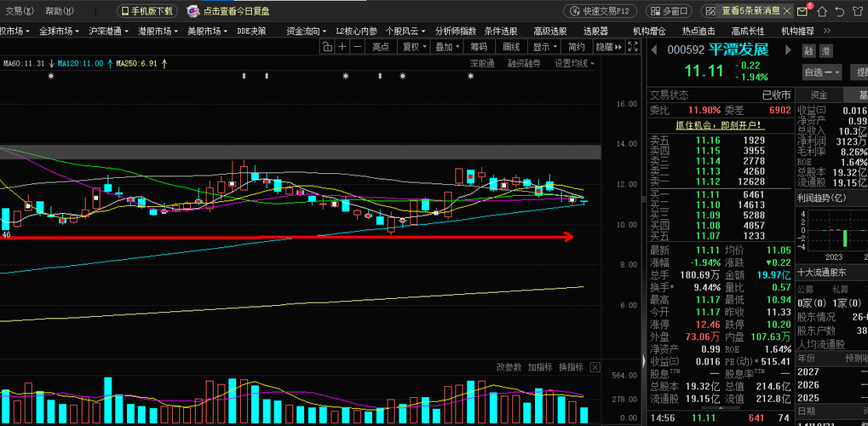868x426 pixels.
Task: Expand the 港股市场 menu
Action: (x=158, y=31)
